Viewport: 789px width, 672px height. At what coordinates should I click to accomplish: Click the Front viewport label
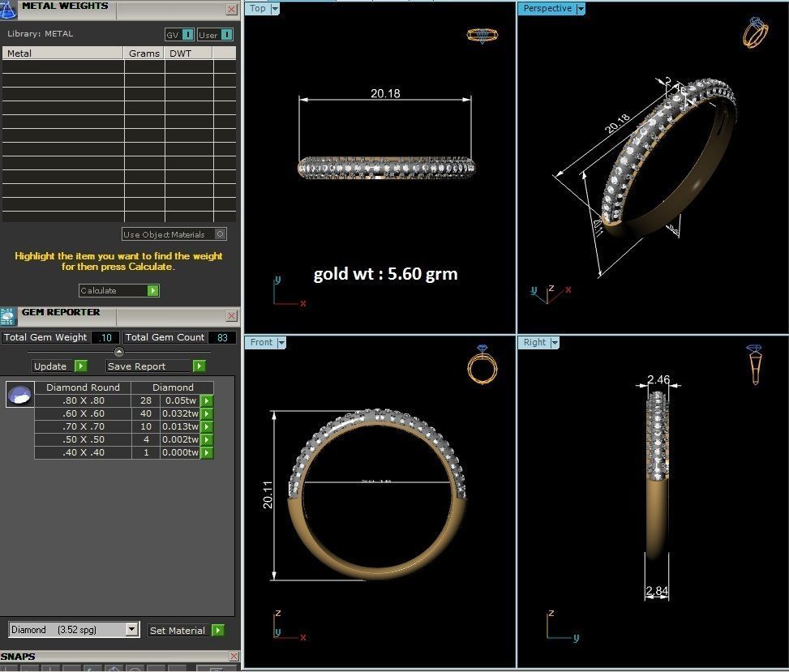[x=261, y=343]
